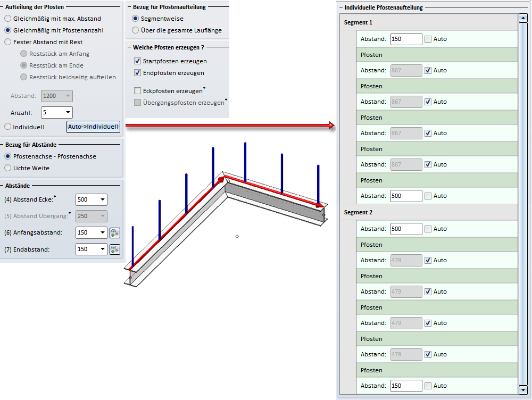Click Segment 2 first Abstand field 500
Viewport: 532px width, 400px height.
tap(406, 229)
